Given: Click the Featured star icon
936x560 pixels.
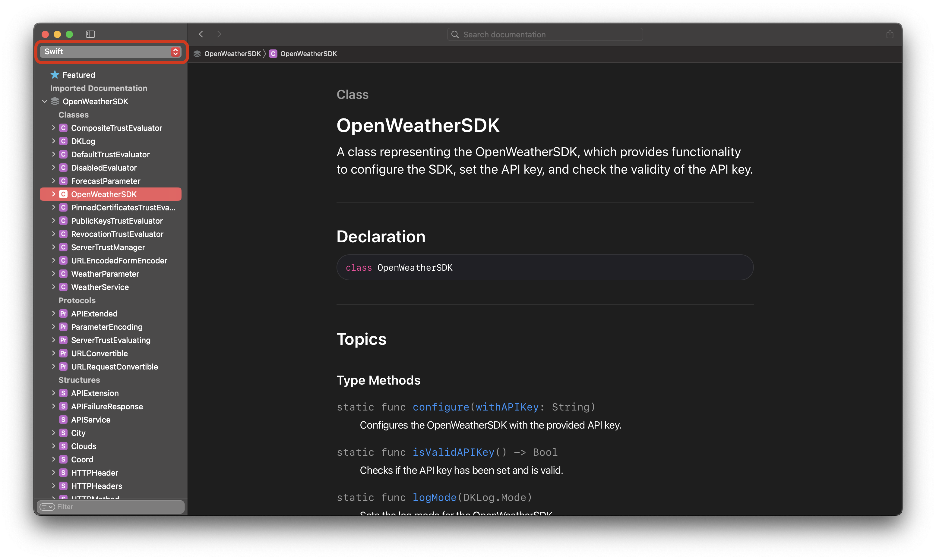Looking at the screenshot, I should tap(55, 75).
